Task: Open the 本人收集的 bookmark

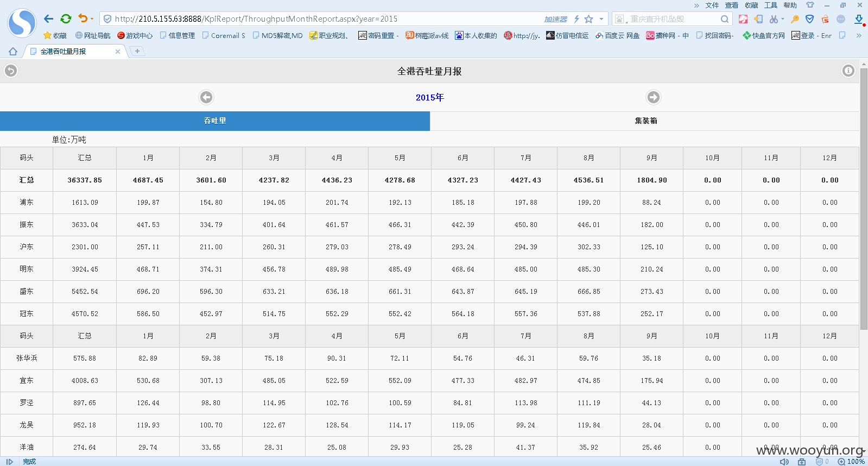Action: coord(476,35)
